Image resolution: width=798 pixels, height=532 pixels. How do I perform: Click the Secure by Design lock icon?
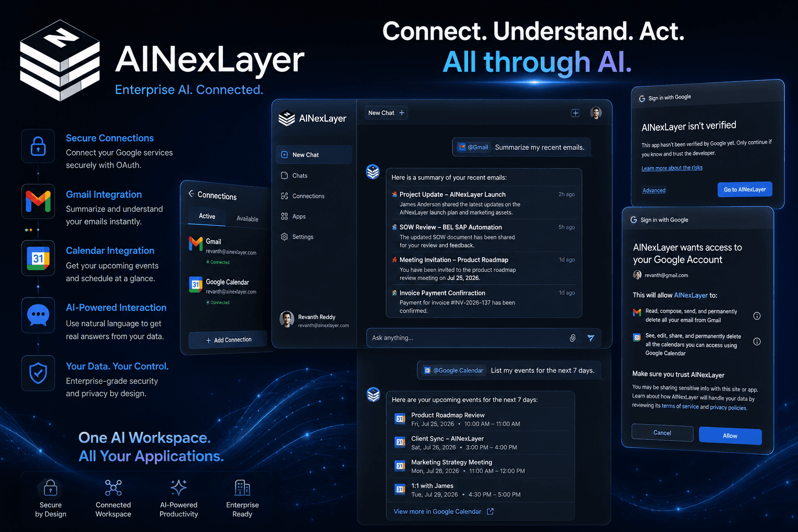click(x=50, y=488)
